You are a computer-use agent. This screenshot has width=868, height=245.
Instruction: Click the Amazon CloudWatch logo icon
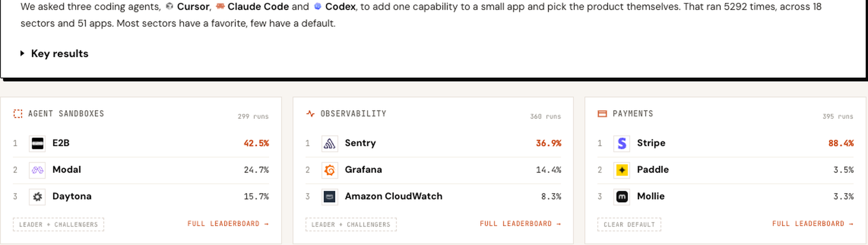pyautogui.click(x=329, y=197)
